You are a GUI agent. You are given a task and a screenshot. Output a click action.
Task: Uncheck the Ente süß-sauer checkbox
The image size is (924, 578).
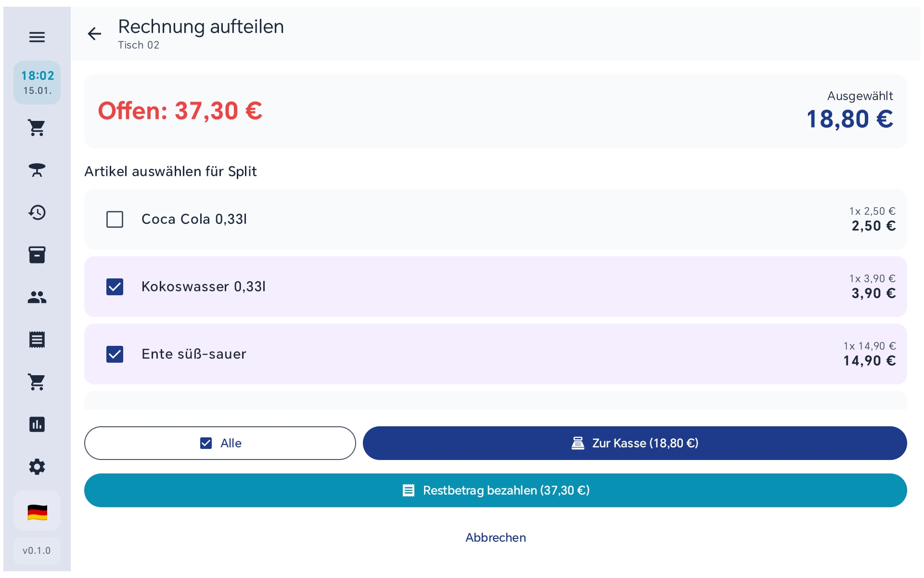tap(115, 354)
